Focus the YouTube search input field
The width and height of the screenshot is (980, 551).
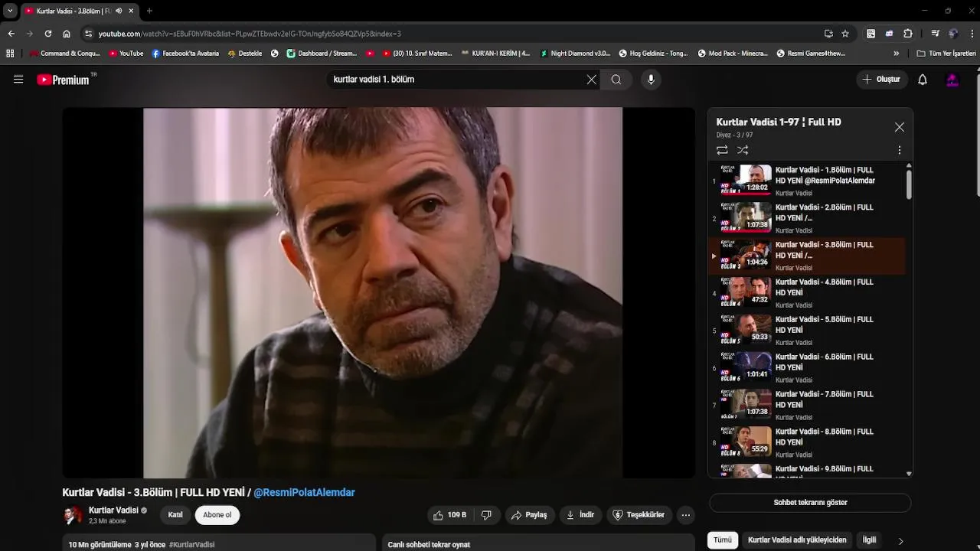point(456,80)
